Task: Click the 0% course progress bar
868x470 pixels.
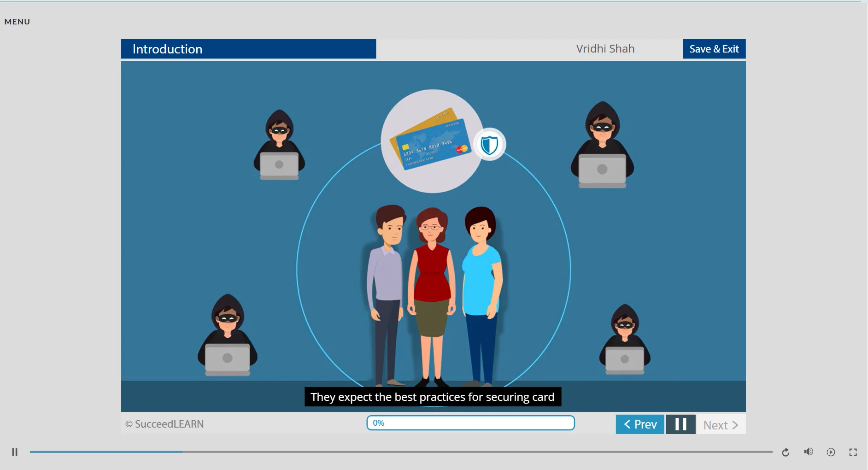Action: (470, 423)
